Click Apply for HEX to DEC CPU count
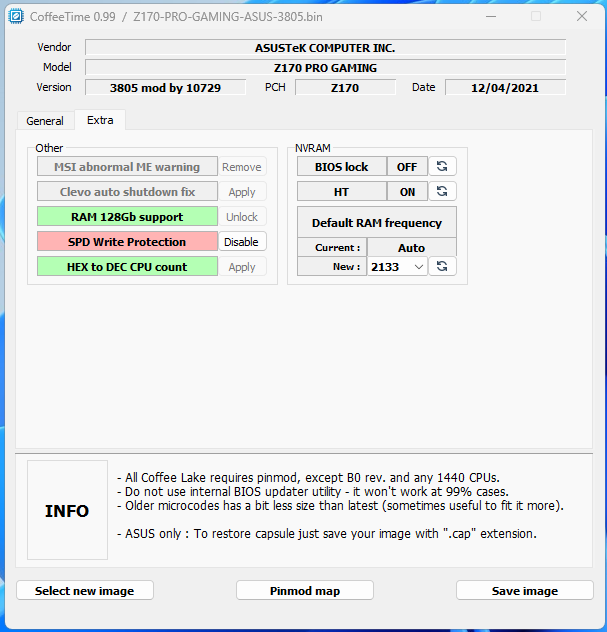The width and height of the screenshot is (607, 632). (x=242, y=267)
